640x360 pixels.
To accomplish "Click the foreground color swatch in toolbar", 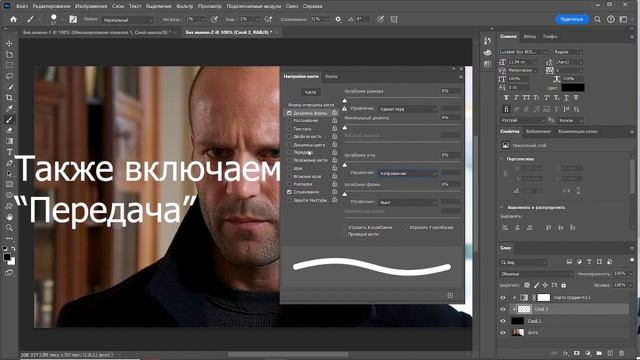I will point(7,257).
